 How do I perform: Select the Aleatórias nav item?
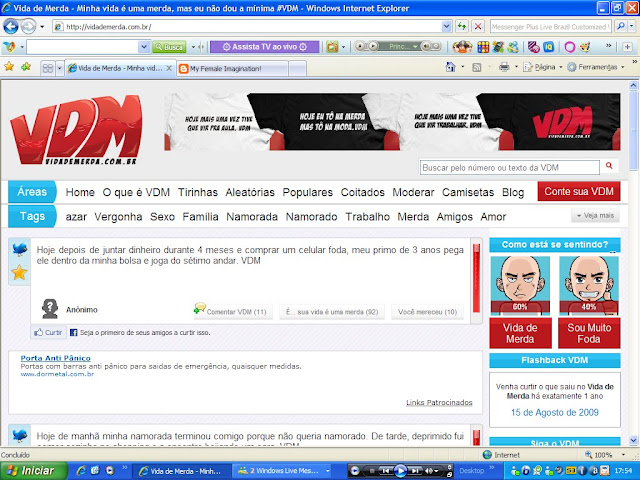(x=250, y=192)
